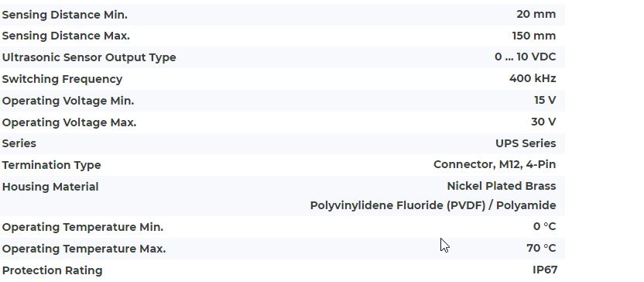Click Operating Temperature Min. label
644x282 pixels.
(83, 227)
